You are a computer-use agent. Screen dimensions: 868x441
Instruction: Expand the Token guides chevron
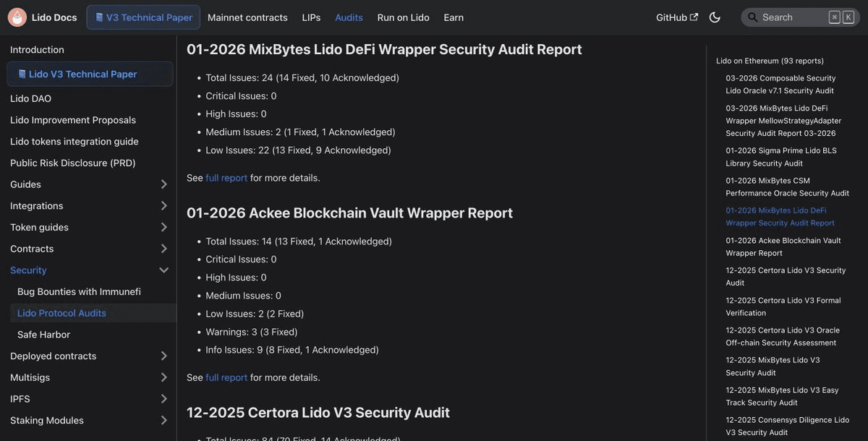coord(163,228)
